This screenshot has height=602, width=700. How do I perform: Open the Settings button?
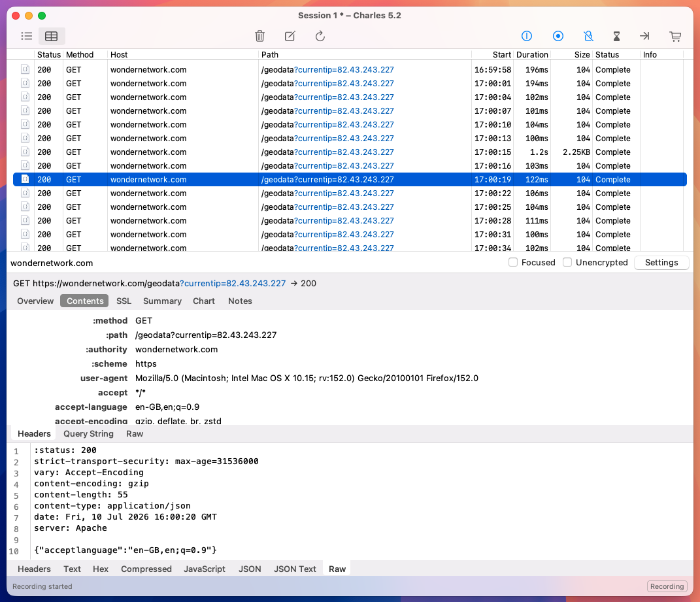tap(661, 263)
